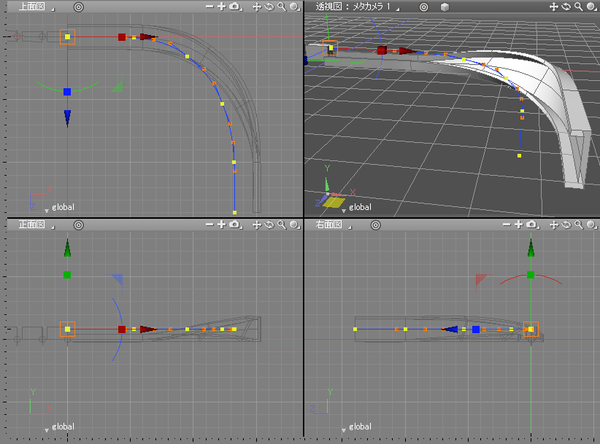Image resolution: width=600 pixels, height=444 pixels.
Task: Click the green arrow cone manipulator in 正面図
Action: pyautogui.click(x=68, y=248)
